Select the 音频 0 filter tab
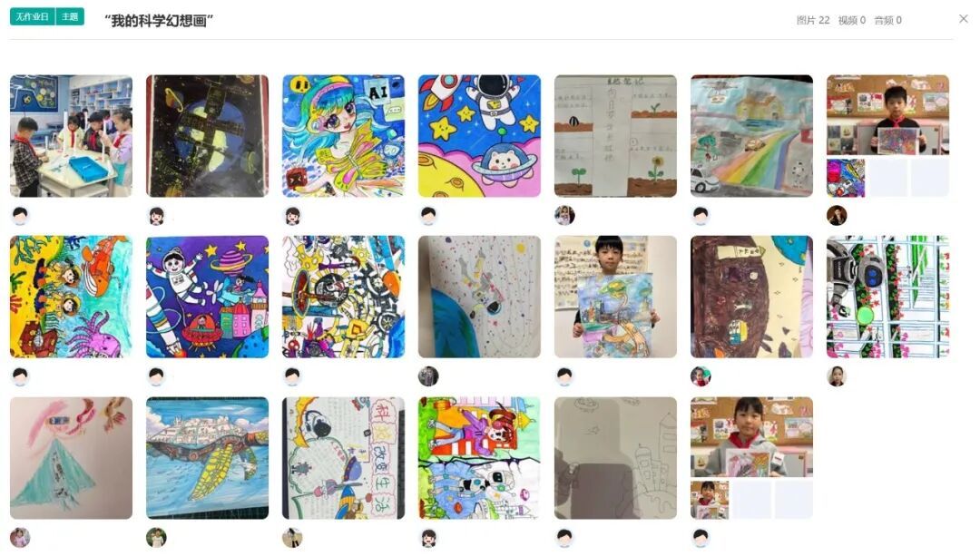Screen dimensions: 980x556 887,20
